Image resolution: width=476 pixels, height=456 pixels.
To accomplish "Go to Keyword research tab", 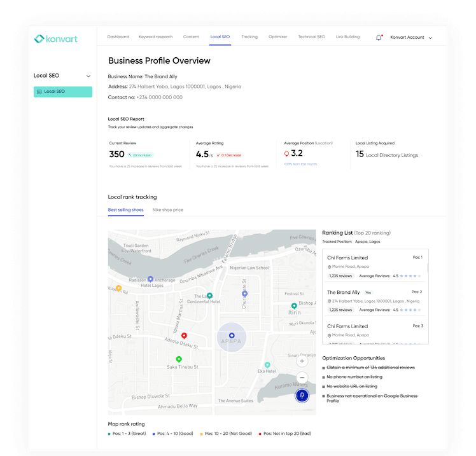I will [x=156, y=37].
